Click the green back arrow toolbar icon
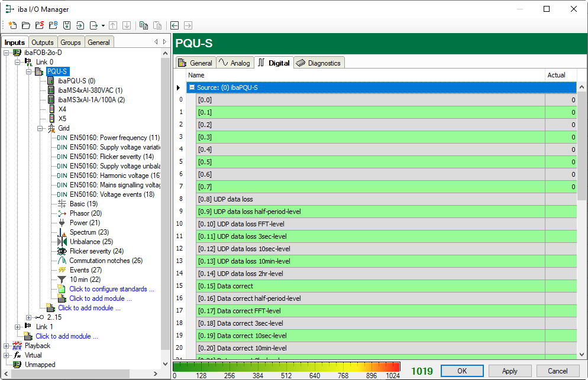The image size is (588, 380). pyautogui.click(x=175, y=25)
